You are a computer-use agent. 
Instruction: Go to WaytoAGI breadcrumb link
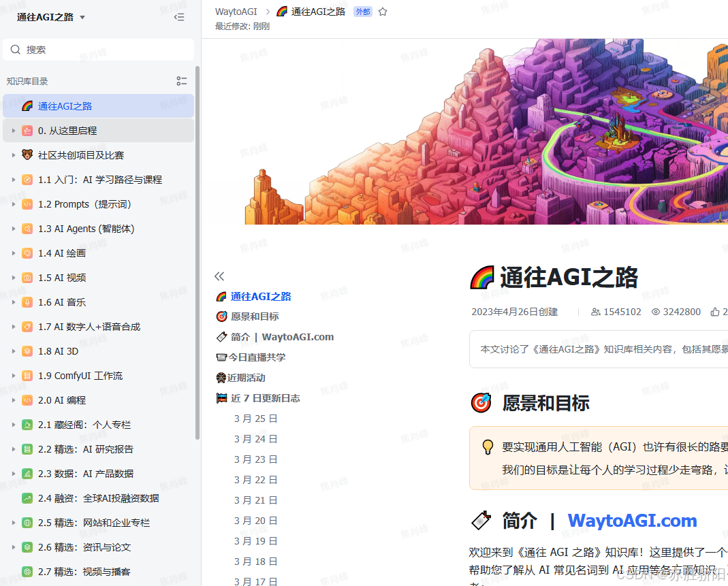[236, 12]
